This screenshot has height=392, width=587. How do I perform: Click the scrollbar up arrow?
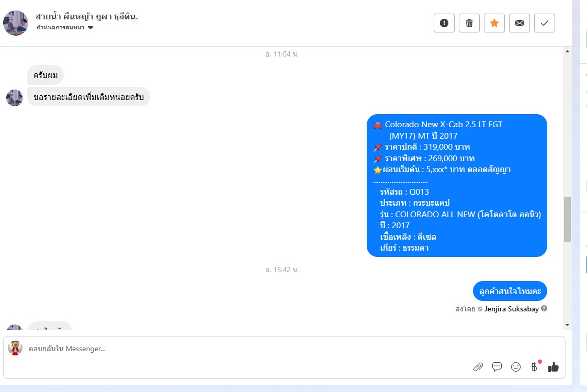[568, 51]
